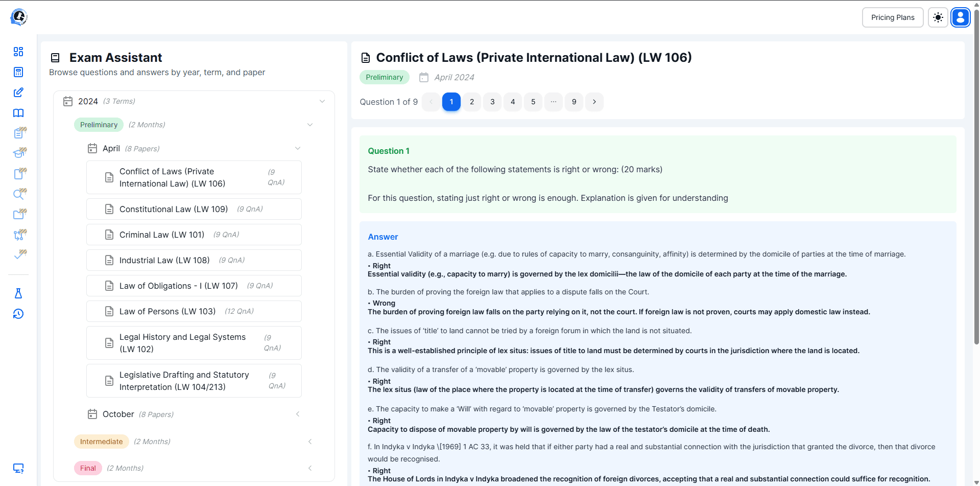Click the previous question arrow
This screenshot has height=486, width=980.
tap(431, 102)
